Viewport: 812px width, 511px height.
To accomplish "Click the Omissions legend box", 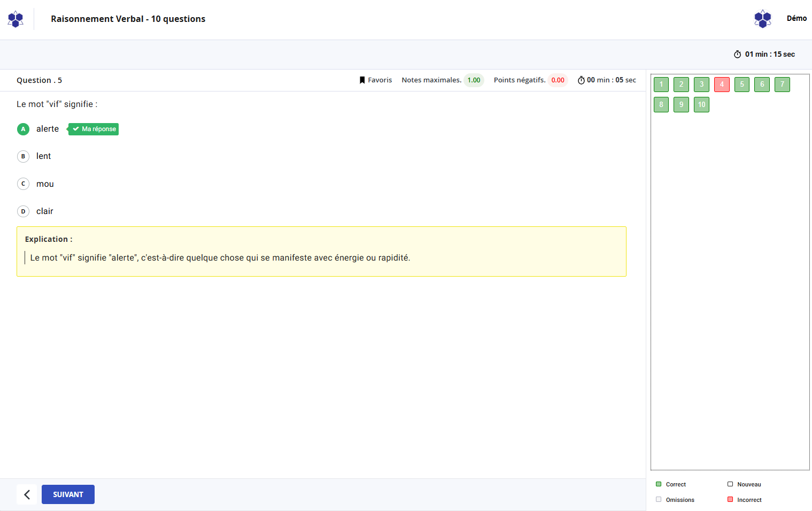I will 659,500.
